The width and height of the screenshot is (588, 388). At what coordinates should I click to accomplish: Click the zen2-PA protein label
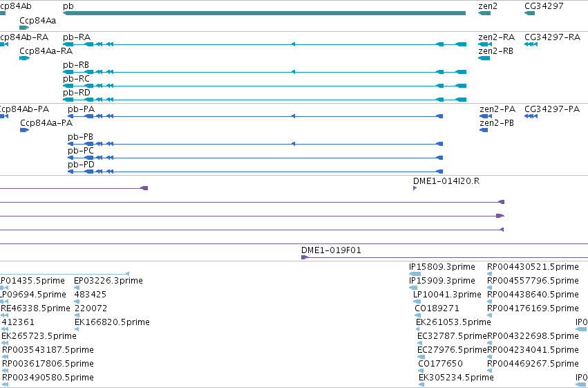[497, 109]
